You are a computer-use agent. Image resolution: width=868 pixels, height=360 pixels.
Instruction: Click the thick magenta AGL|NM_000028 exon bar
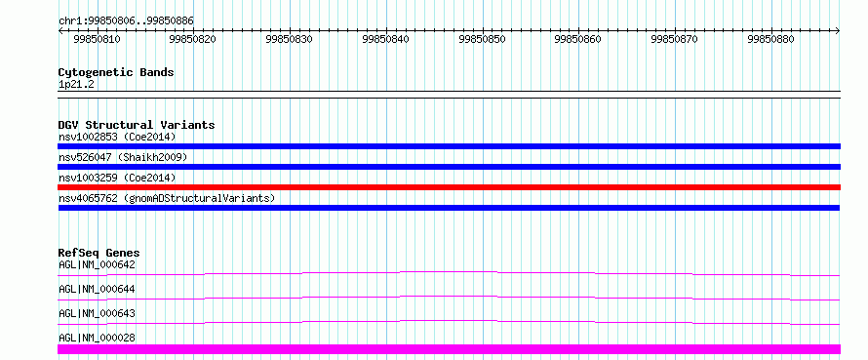[x=449, y=349]
